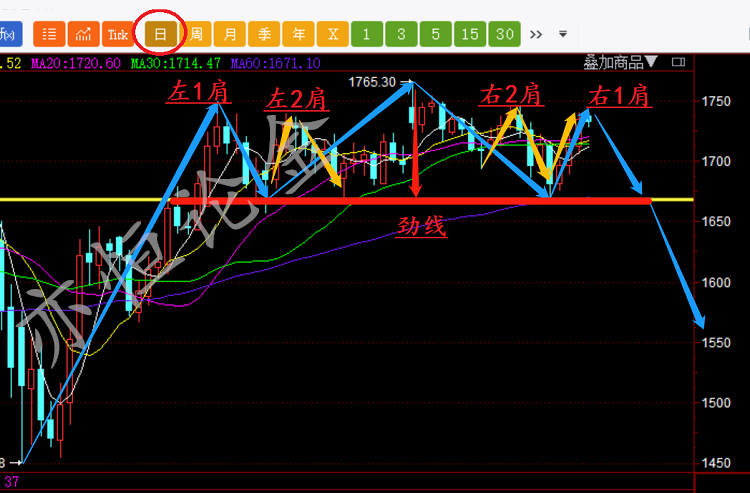The width and height of the screenshot is (750, 493).
Task: Click the 1650 price axis label
Action: [716, 222]
